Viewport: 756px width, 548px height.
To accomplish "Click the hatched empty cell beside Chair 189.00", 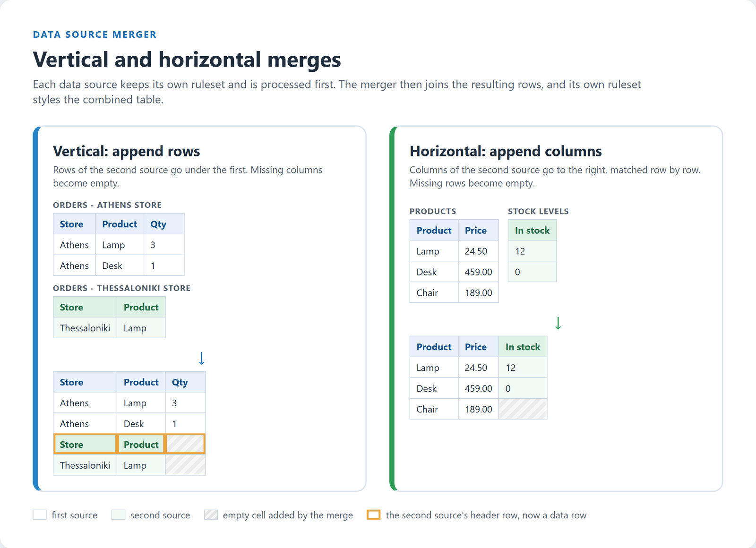I will tap(523, 409).
